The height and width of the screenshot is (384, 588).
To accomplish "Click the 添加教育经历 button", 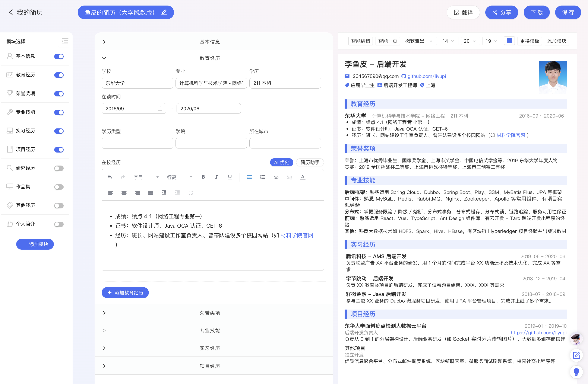I will (x=125, y=293).
